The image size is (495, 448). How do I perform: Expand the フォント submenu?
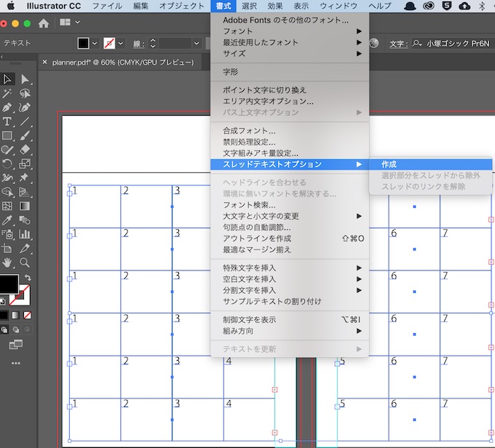[x=290, y=31]
